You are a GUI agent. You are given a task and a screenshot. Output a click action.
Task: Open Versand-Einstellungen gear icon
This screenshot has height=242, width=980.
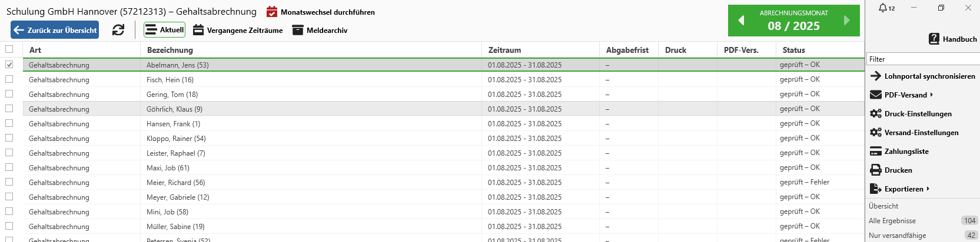[x=876, y=133]
